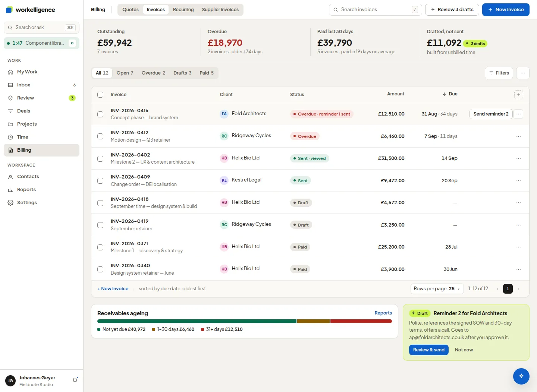Click Send reminder 2 button

pyautogui.click(x=491, y=114)
